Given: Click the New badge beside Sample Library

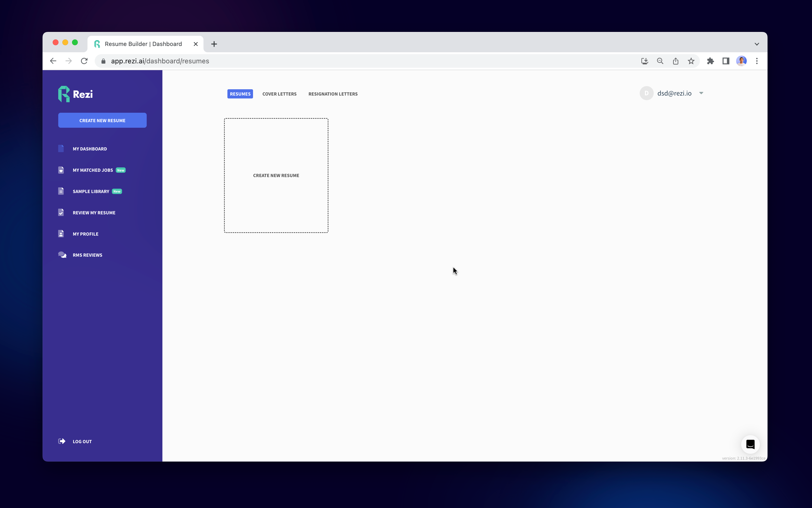Looking at the screenshot, I should (117, 192).
